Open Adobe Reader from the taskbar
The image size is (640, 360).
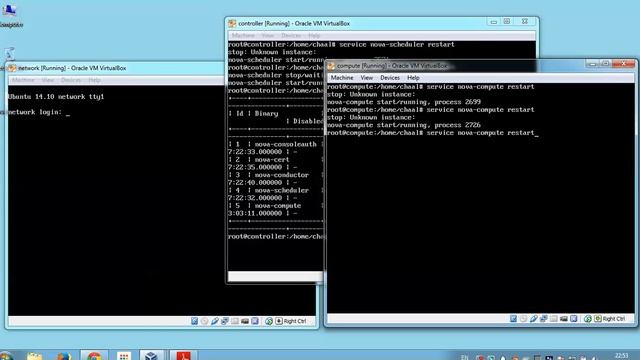pos(183,356)
